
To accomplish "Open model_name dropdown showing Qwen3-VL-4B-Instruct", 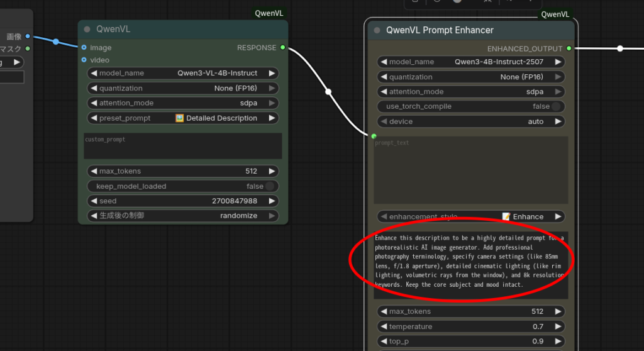I will coord(182,73).
